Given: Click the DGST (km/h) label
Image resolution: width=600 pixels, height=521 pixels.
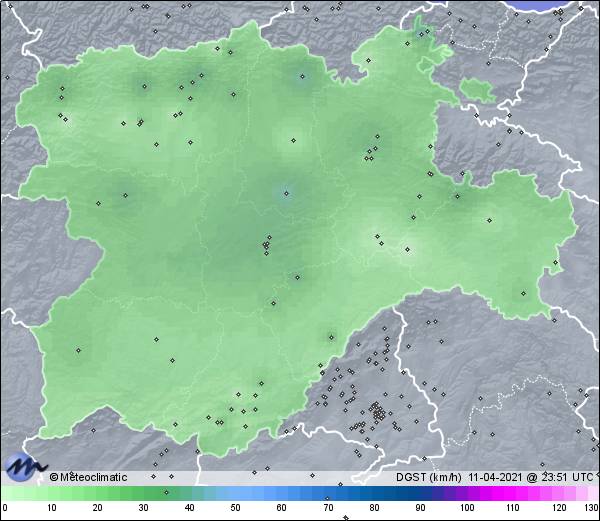Looking at the screenshot, I should point(429,477).
